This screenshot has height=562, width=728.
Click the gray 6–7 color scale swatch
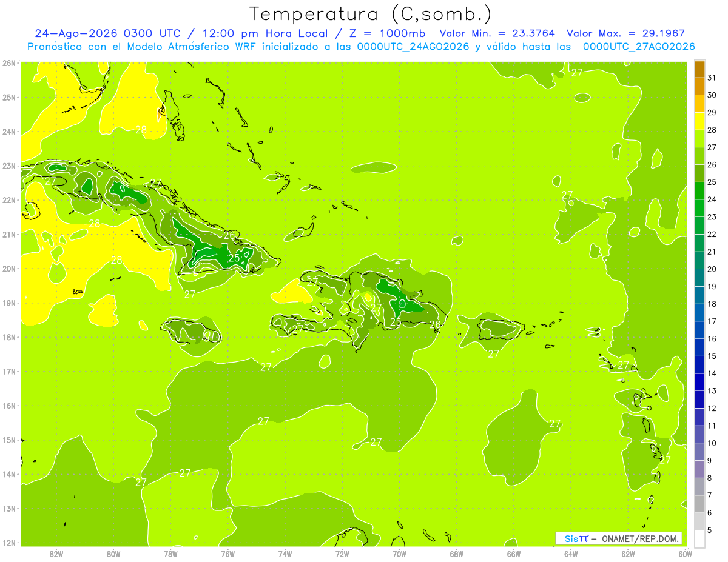click(x=699, y=504)
